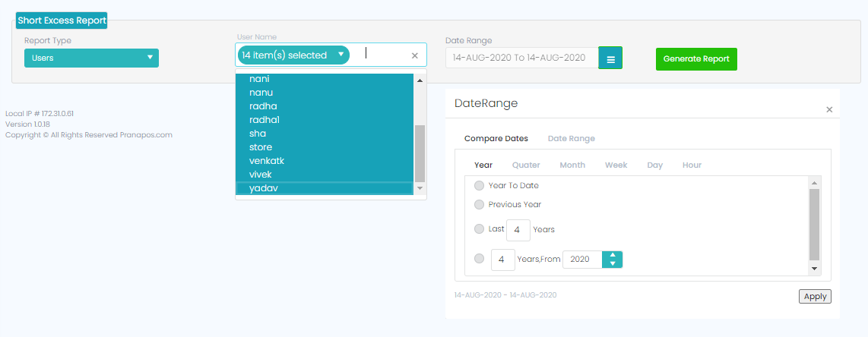Clear selected users with the X icon
Image resolution: width=868 pixels, height=337 pixels.
(x=414, y=55)
